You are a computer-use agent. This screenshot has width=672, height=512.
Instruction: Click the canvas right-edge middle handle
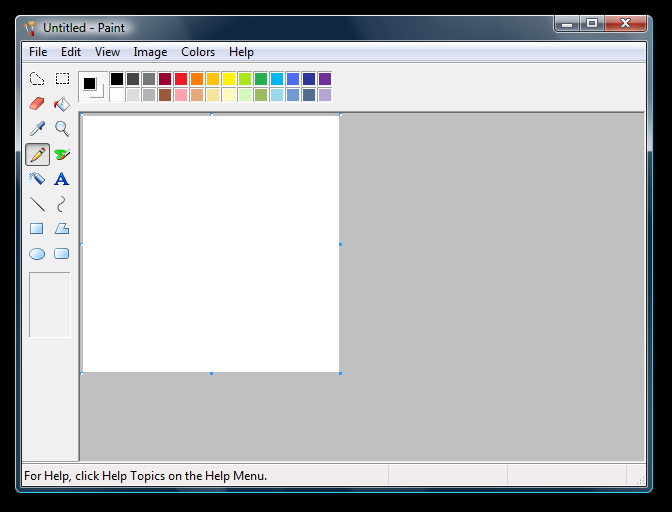click(340, 244)
